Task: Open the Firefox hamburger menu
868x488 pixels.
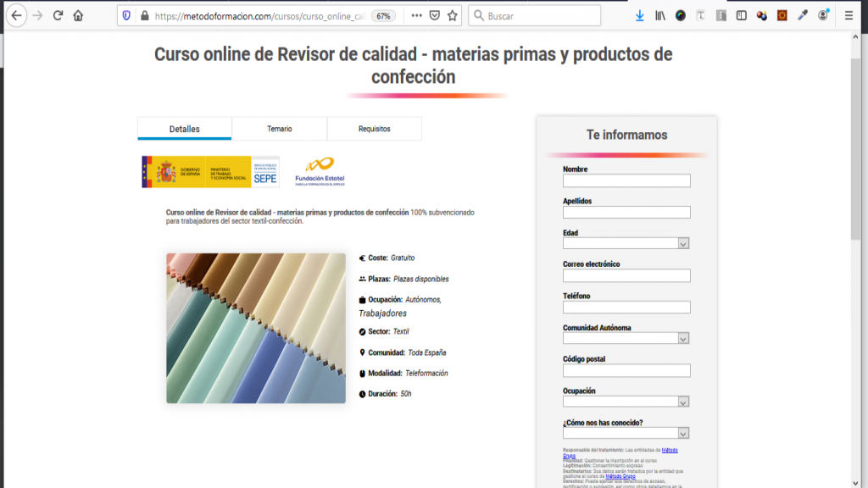Action: [849, 16]
